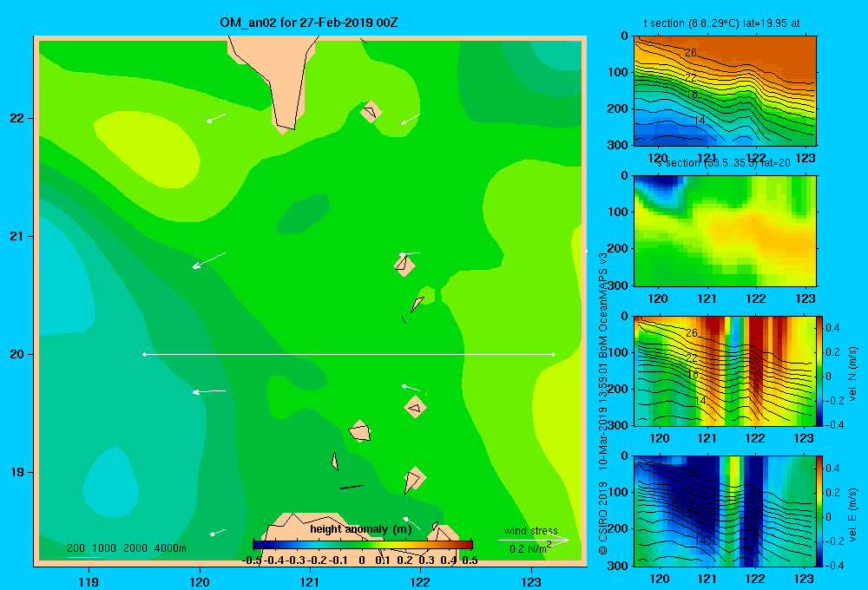Click the longitude 119 axis label on main map
Screen dimensions: 868x590
[x=89, y=581]
